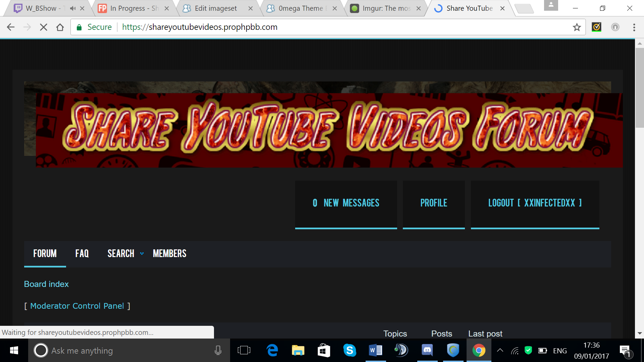Viewport: 644px width, 362px height.
Task: Click the Topics column header
Action: tap(395, 334)
